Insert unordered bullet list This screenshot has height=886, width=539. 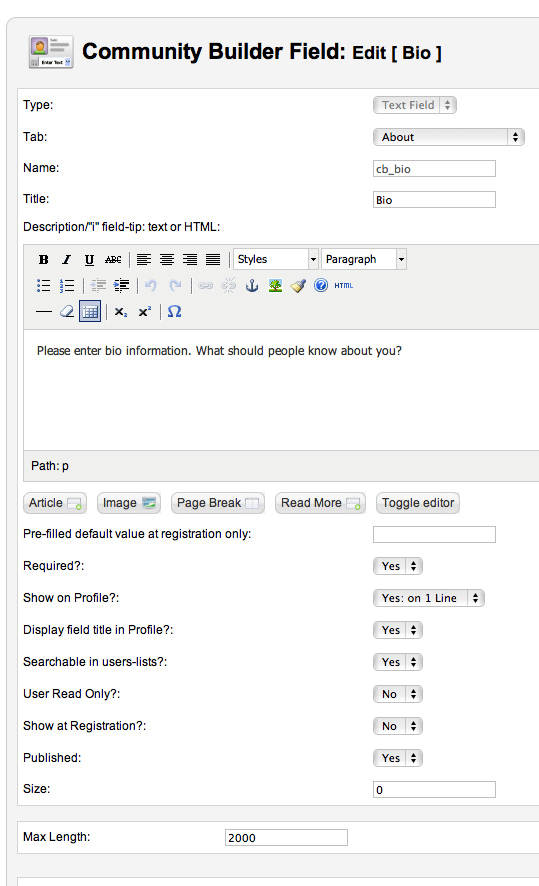[x=44, y=285]
